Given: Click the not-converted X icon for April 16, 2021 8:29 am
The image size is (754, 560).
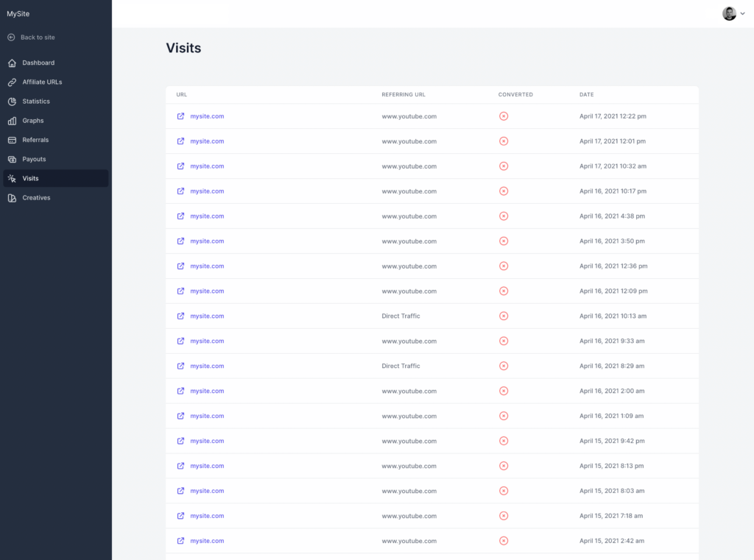Looking at the screenshot, I should [x=504, y=366].
